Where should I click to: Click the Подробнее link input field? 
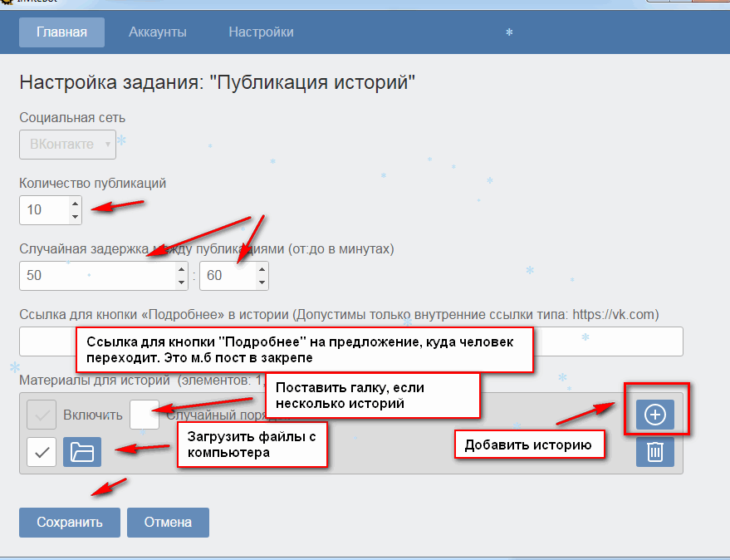point(351,341)
